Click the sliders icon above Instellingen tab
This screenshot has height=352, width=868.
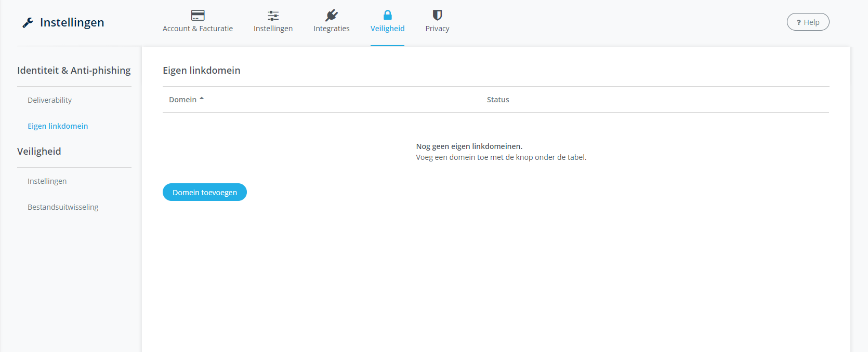tap(273, 15)
